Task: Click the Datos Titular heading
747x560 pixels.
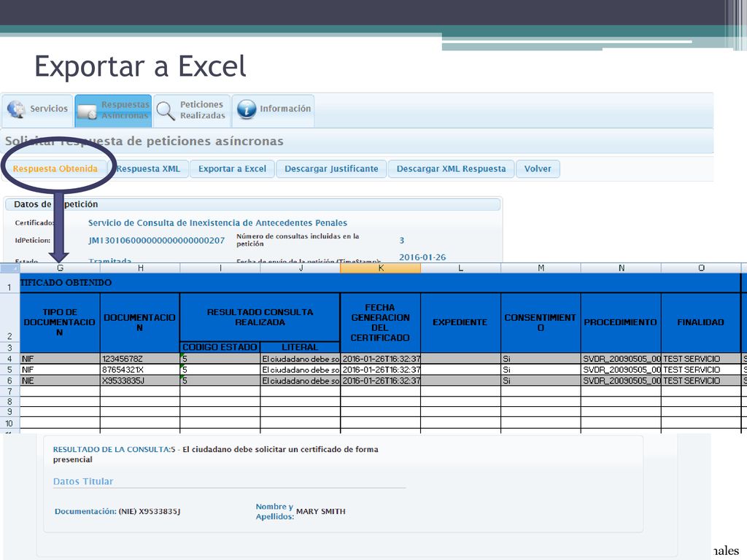Action: 83,481
